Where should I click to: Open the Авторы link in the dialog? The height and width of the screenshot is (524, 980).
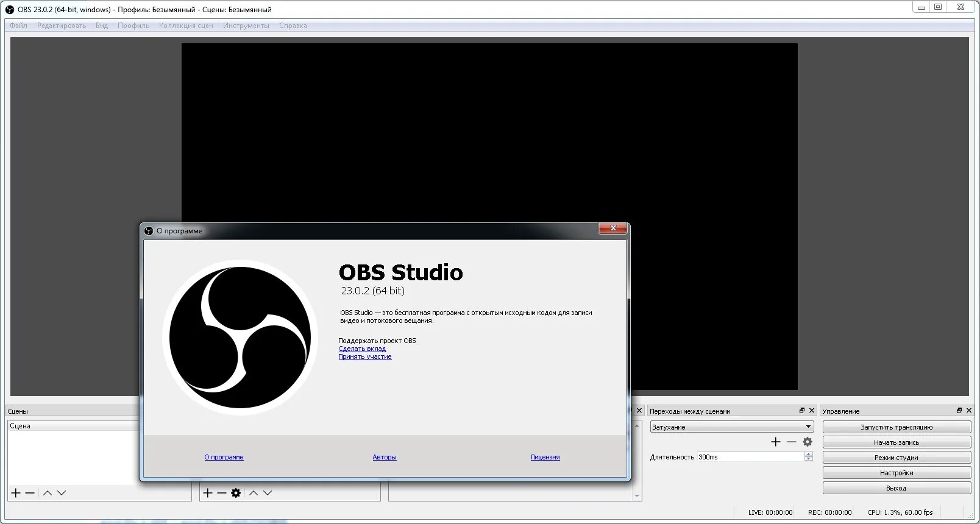385,457
